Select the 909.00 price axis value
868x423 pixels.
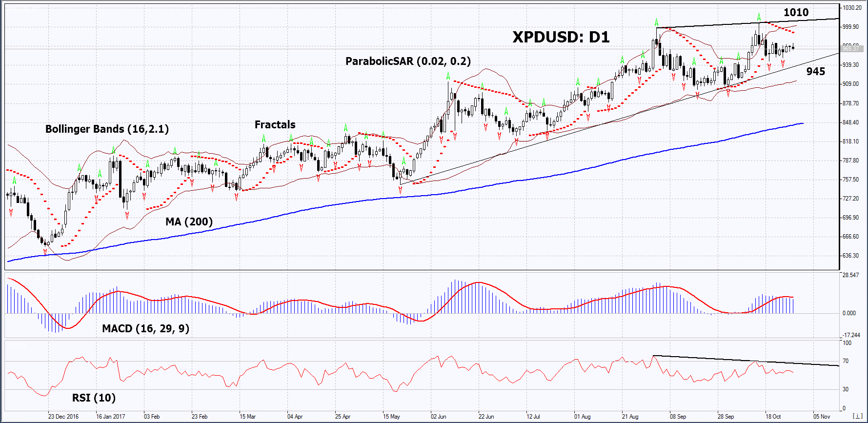coord(850,84)
